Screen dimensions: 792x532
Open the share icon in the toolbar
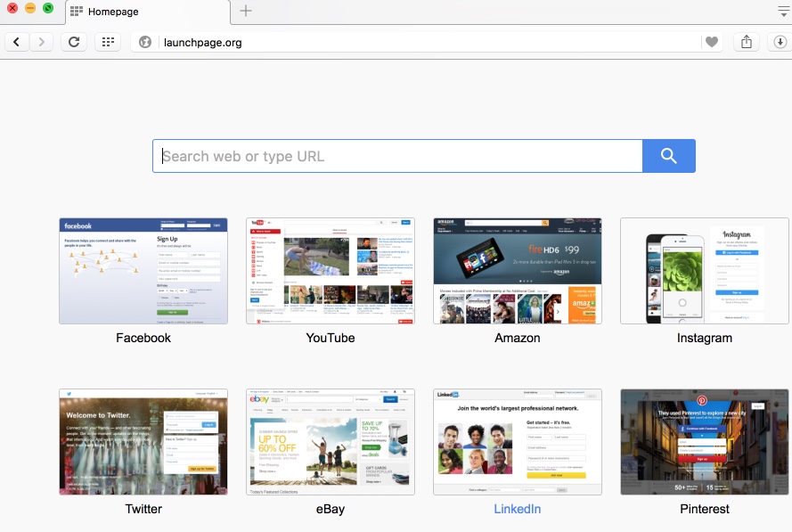(x=747, y=42)
